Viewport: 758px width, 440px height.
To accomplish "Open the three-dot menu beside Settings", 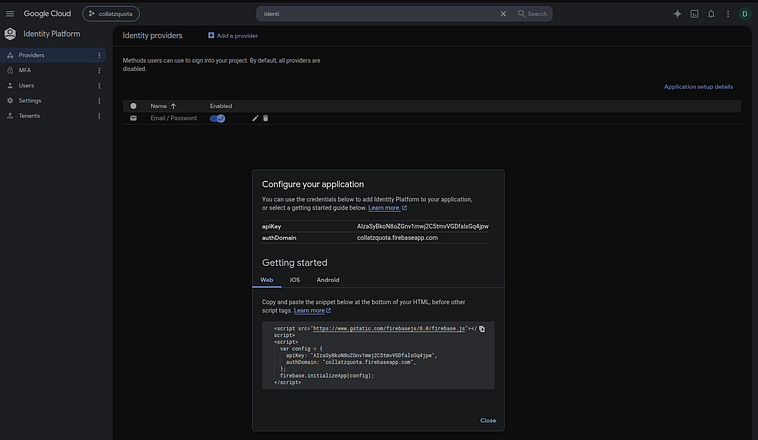I will pyautogui.click(x=99, y=101).
